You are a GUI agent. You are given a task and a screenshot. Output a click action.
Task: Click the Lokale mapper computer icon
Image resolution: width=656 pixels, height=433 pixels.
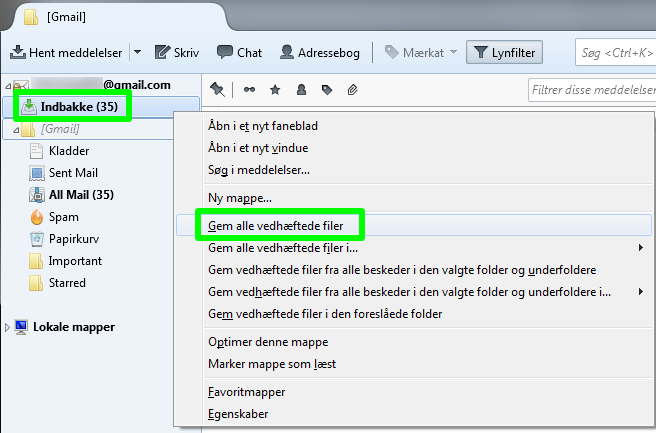(21, 327)
